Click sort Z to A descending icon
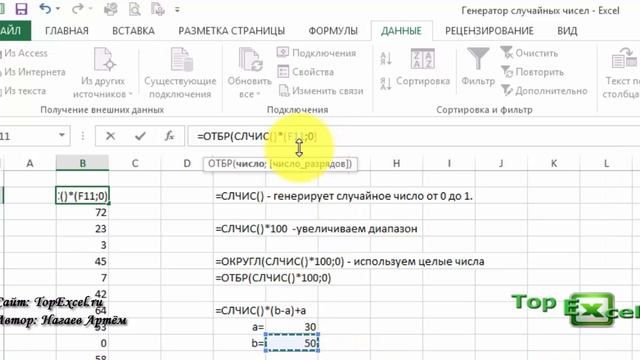640x360 pixels. click(386, 83)
